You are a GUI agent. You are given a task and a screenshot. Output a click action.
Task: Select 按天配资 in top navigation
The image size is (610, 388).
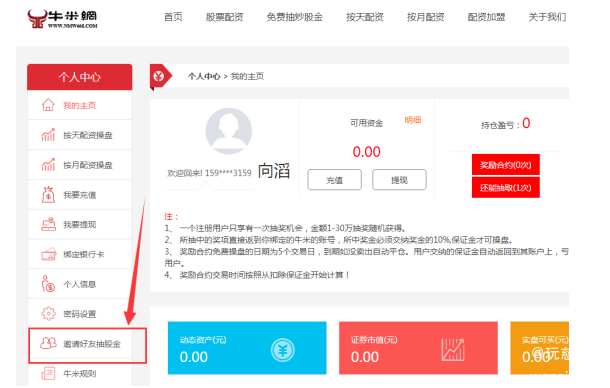pos(365,17)
